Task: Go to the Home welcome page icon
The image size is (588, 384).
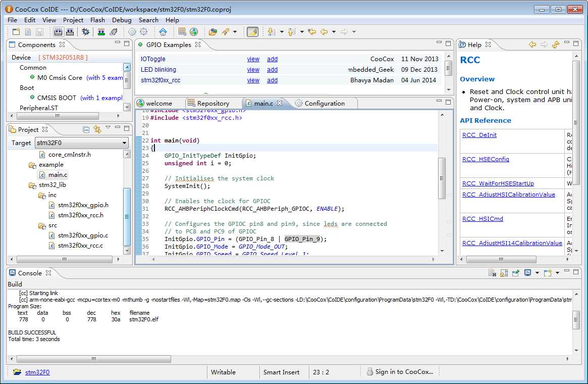Action: [x=163, y=32]
